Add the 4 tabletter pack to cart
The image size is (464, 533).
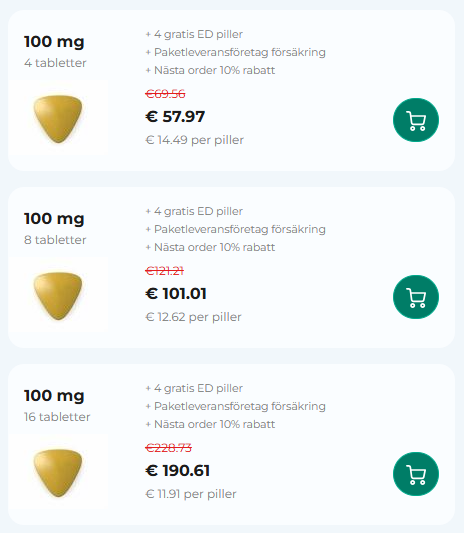416,120
